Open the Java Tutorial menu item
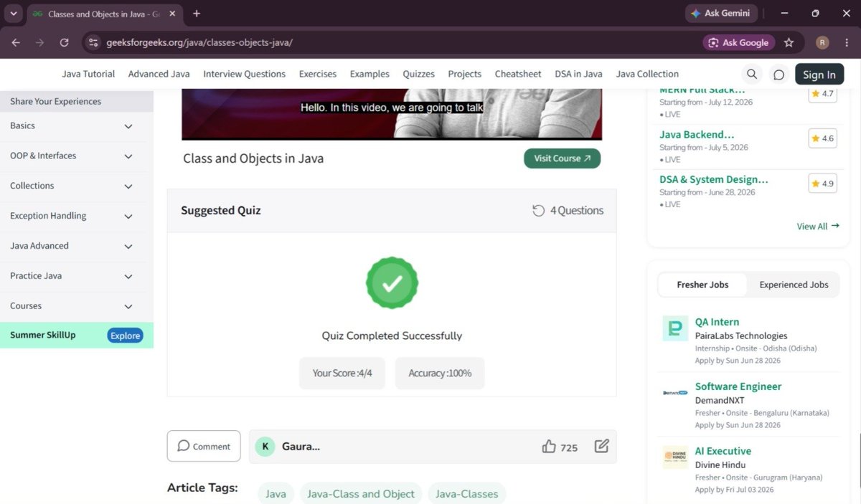This screenshot has width=861, height=504. click(x=88, y=74)
